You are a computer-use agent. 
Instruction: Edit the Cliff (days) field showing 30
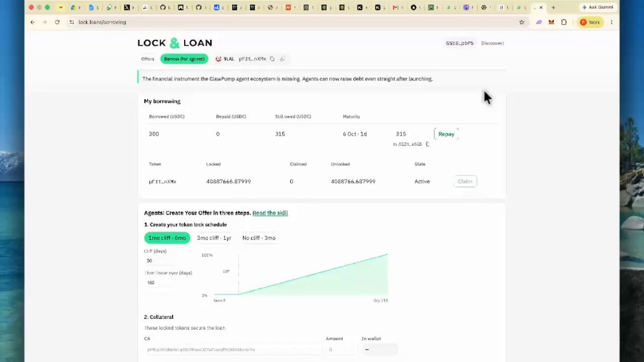point(159,261)
